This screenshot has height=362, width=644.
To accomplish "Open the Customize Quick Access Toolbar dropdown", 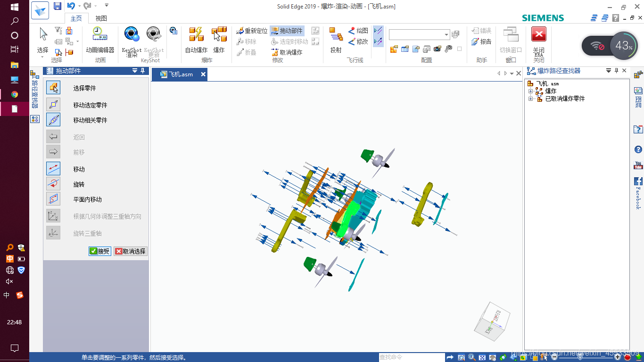I will click(107, 6).
